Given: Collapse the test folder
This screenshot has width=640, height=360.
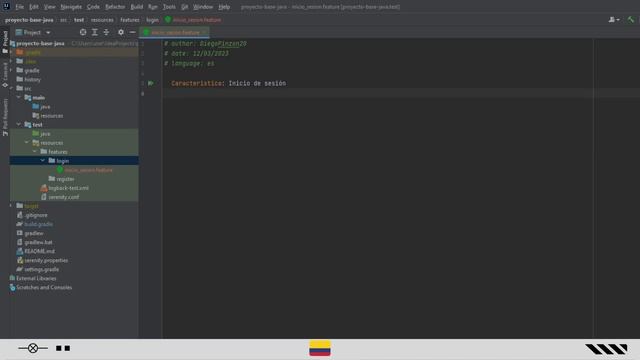Looking at the screenshot, I should click(19, 124).
